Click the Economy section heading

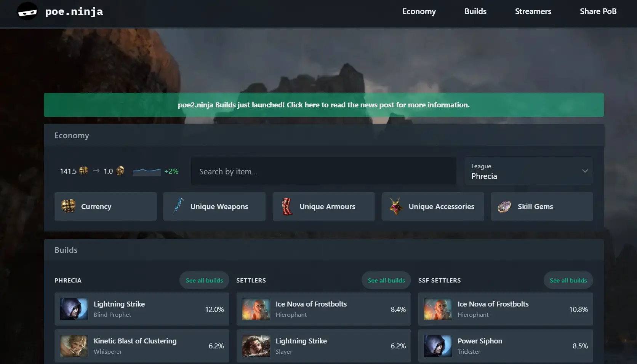(x=72, y=135)
